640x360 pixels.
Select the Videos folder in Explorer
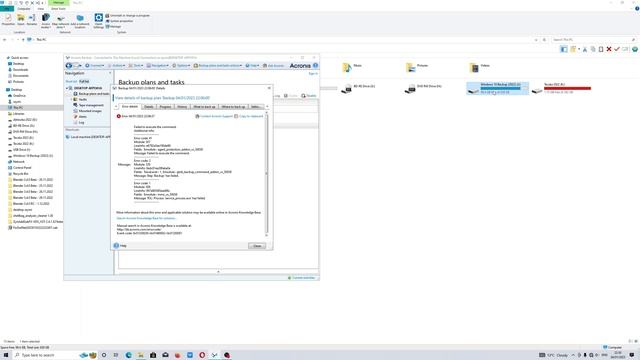pyautogui.click(x=480, y=67)
